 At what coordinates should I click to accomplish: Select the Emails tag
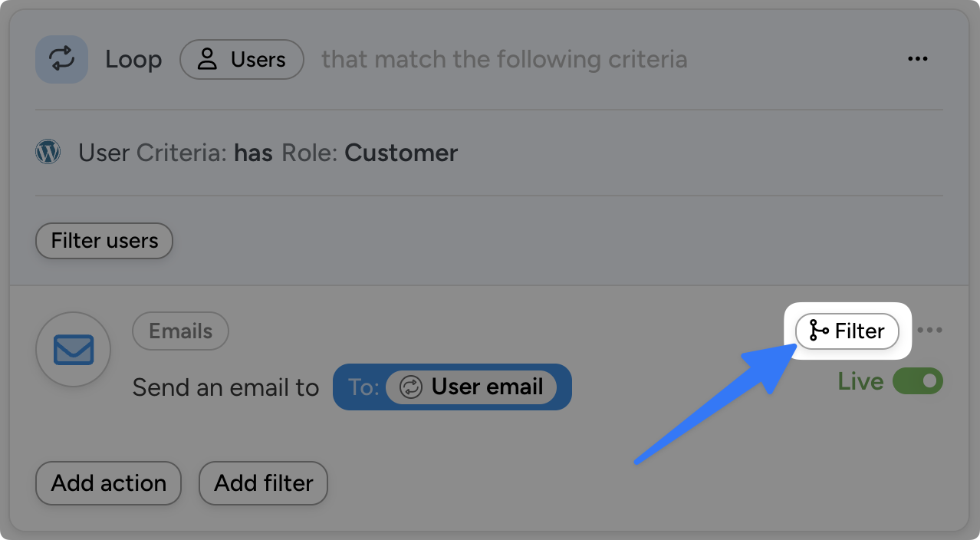180,331
